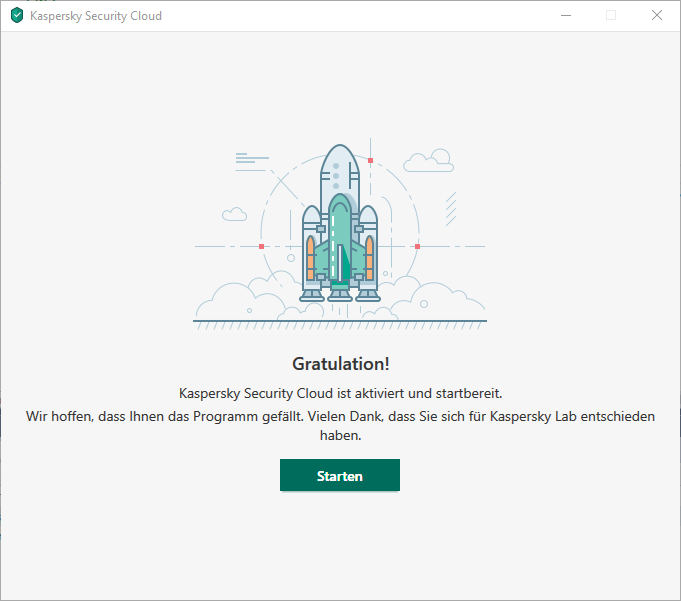Click the greyed-out maximize button
This screenshot has height=601, width=681.
click(611, 16)
